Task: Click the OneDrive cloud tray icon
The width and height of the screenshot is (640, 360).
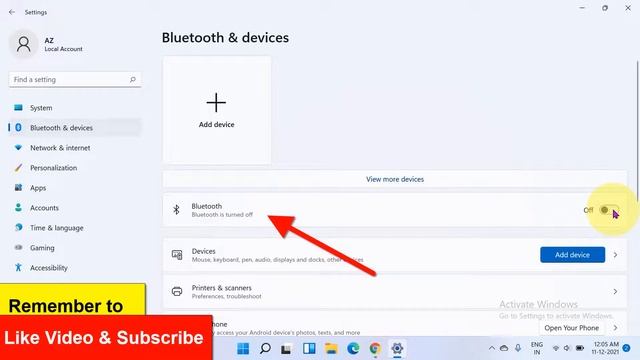Action: coord(504,348)
